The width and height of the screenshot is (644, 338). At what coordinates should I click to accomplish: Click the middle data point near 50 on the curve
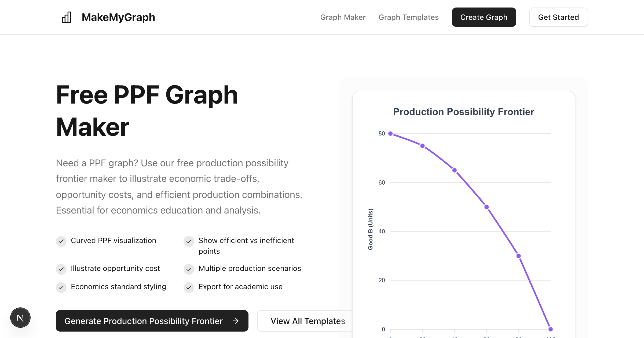pyautogui.click(x=486, y=207)
